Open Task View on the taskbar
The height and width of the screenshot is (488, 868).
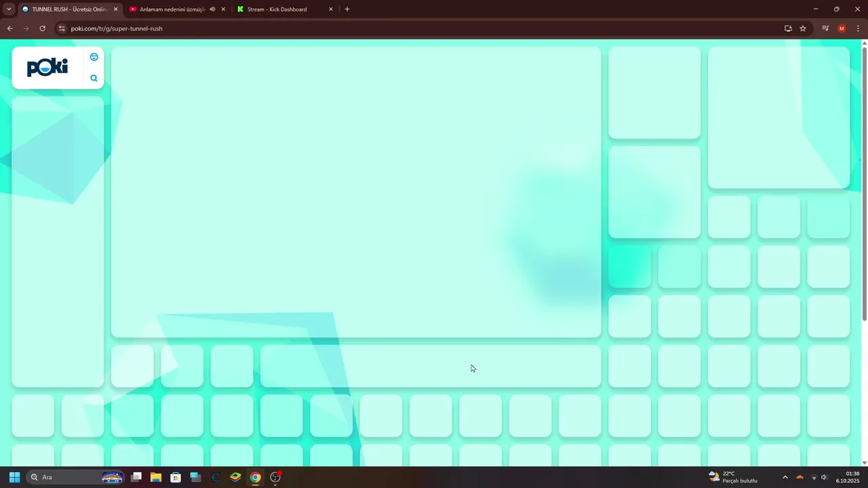[x=136, y=477]
